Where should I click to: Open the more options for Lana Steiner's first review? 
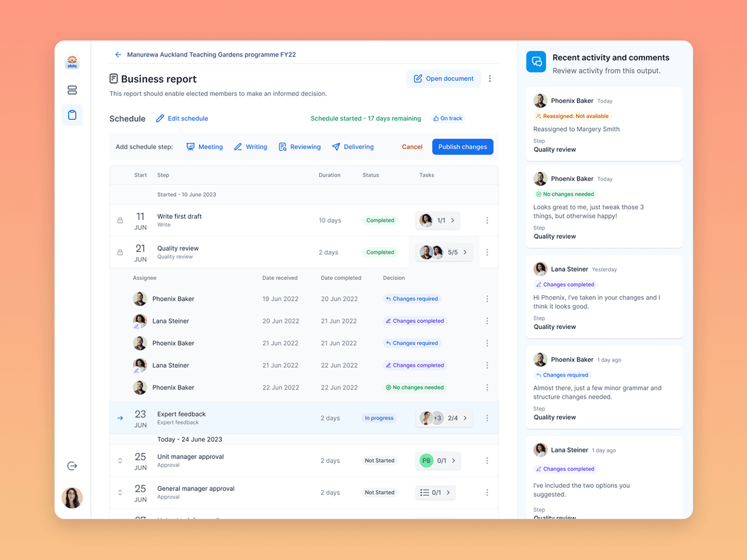click(487, 321)
